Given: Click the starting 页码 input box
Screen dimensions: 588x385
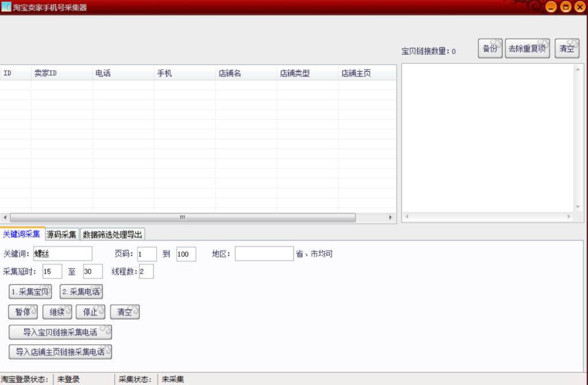Looking at the screenshot, I should [146, 254].
